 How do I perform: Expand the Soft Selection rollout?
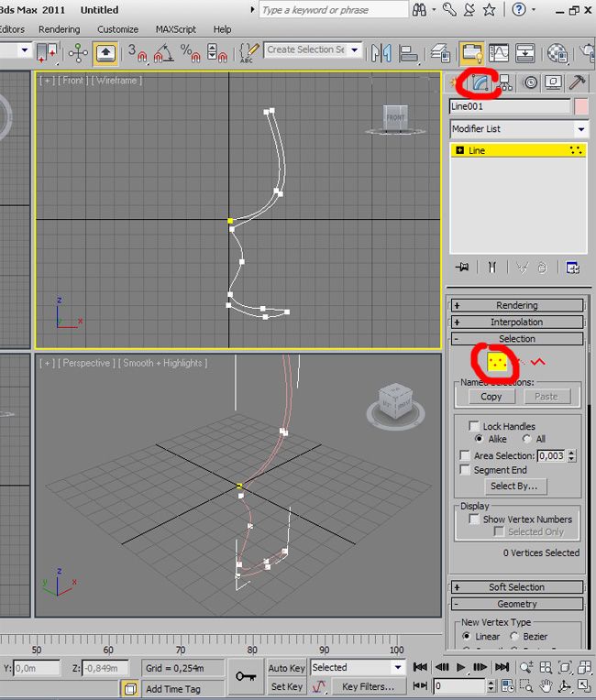click(517, 587)
